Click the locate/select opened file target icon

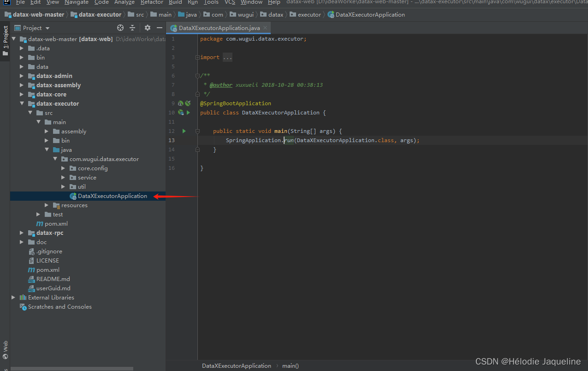point(120,28)
